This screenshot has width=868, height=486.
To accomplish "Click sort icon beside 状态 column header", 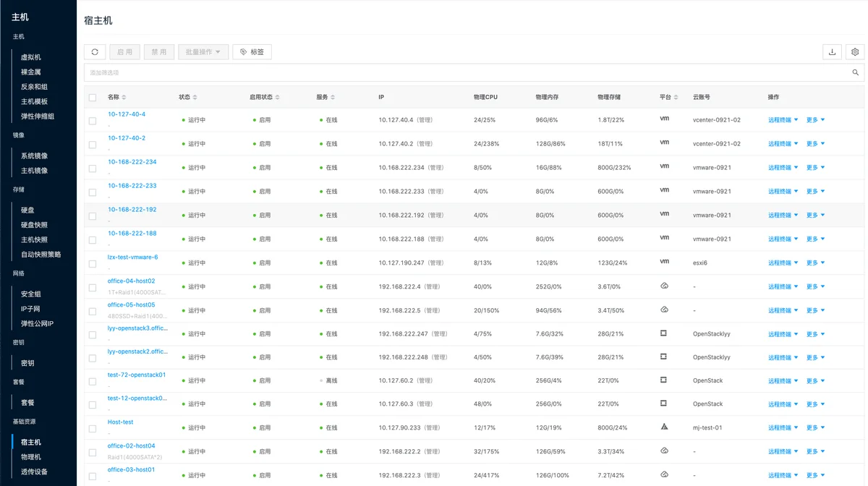I will click(x=195, y=97).
